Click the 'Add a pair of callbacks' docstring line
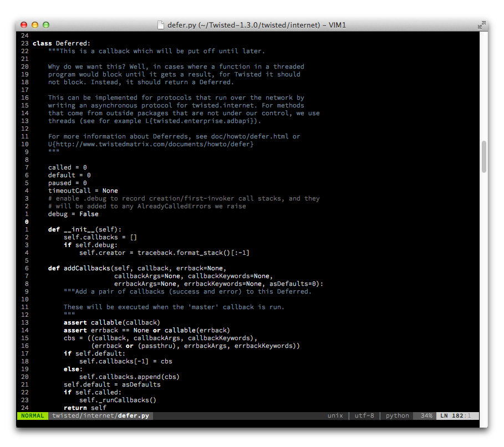The image size is (504, 447). 188,291
